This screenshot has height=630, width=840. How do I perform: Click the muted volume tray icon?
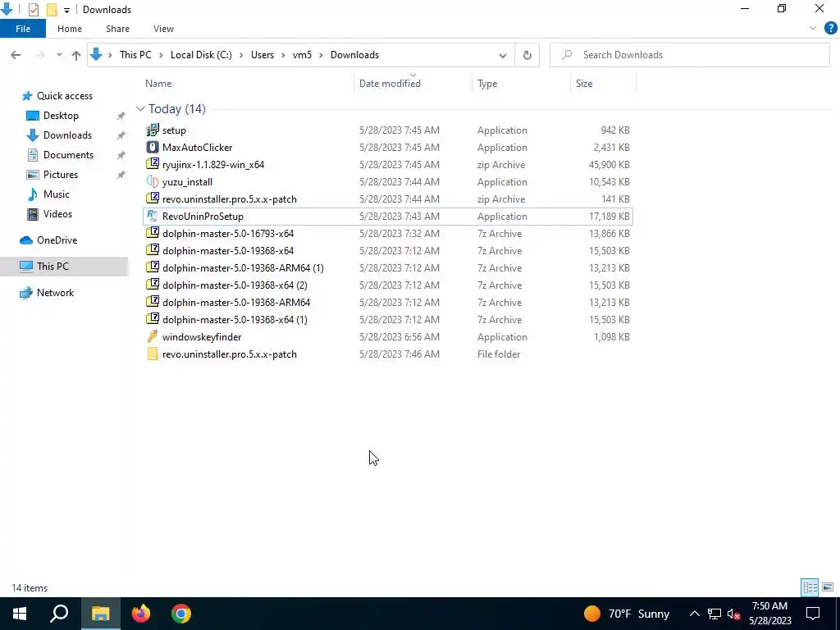click(x=733, y=614)
